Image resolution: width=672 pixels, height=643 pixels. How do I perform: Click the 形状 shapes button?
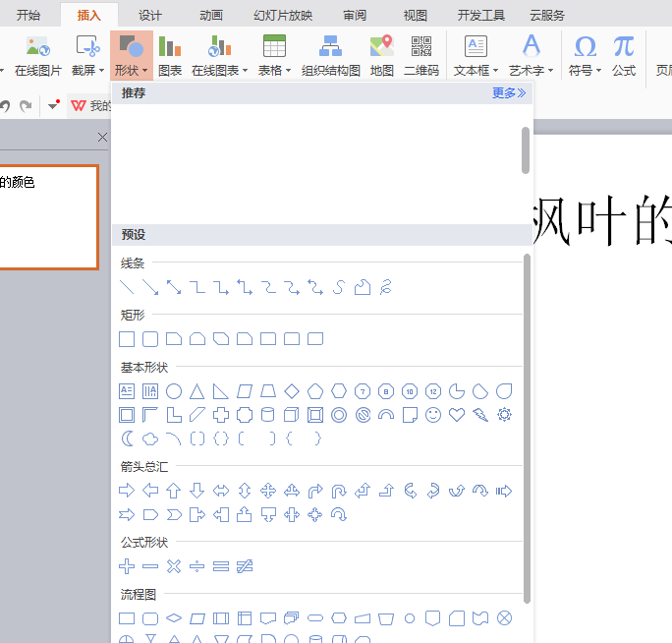pos(131,56)
